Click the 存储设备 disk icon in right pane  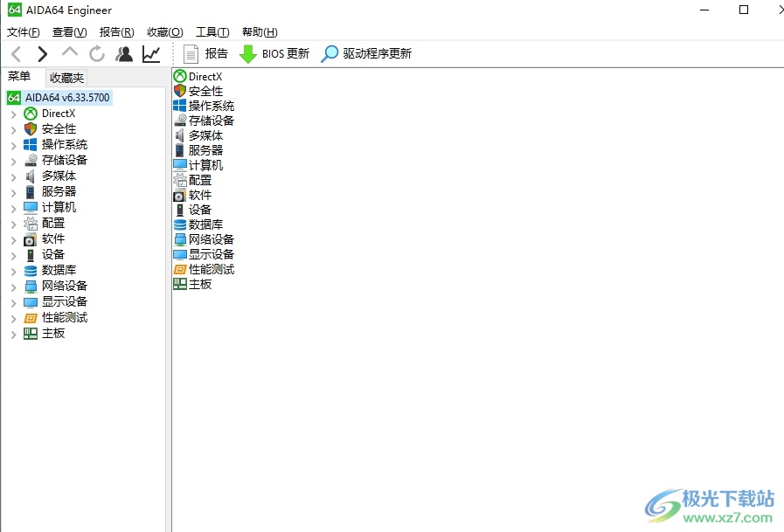pyautogui.click(x=180, y=121)
